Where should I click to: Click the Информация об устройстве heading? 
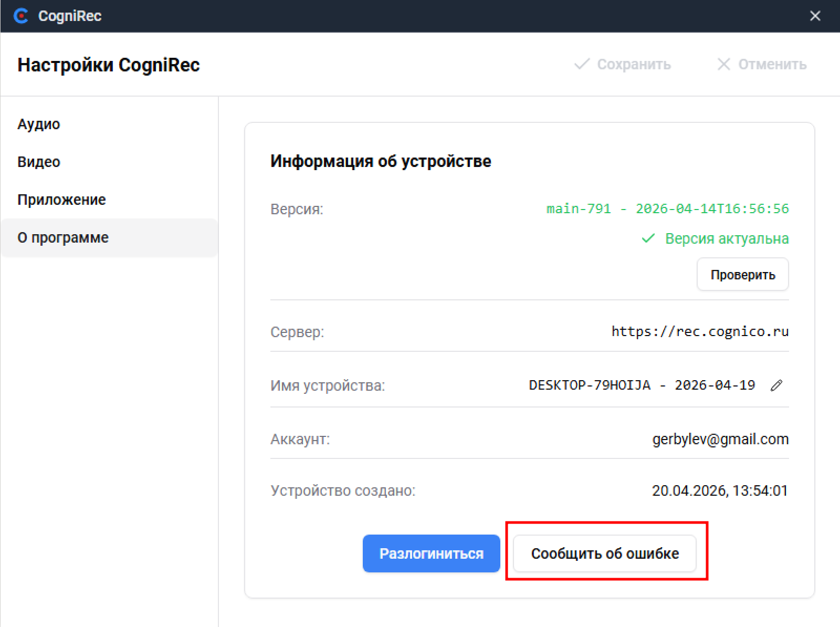coord(381,161)
